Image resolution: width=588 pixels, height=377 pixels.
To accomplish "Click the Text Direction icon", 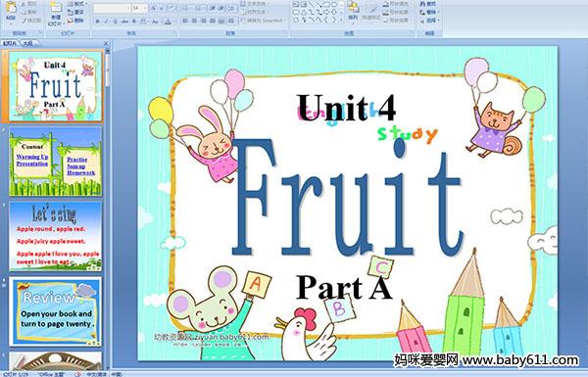I will click(x=244, y=4).
